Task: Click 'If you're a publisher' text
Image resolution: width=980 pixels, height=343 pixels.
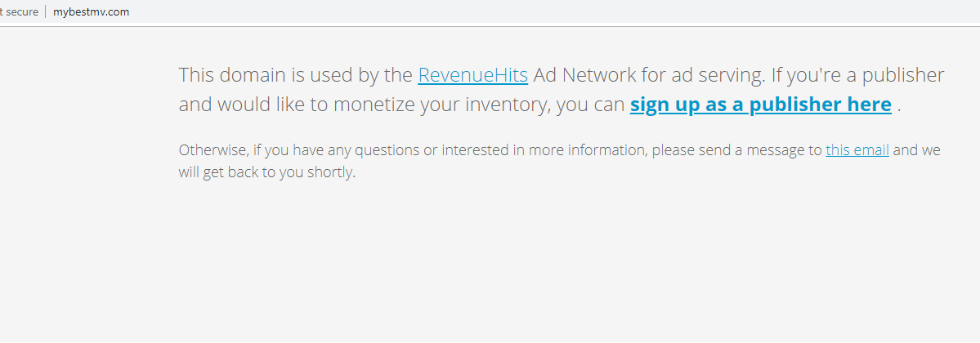Action: coord(857,76)
